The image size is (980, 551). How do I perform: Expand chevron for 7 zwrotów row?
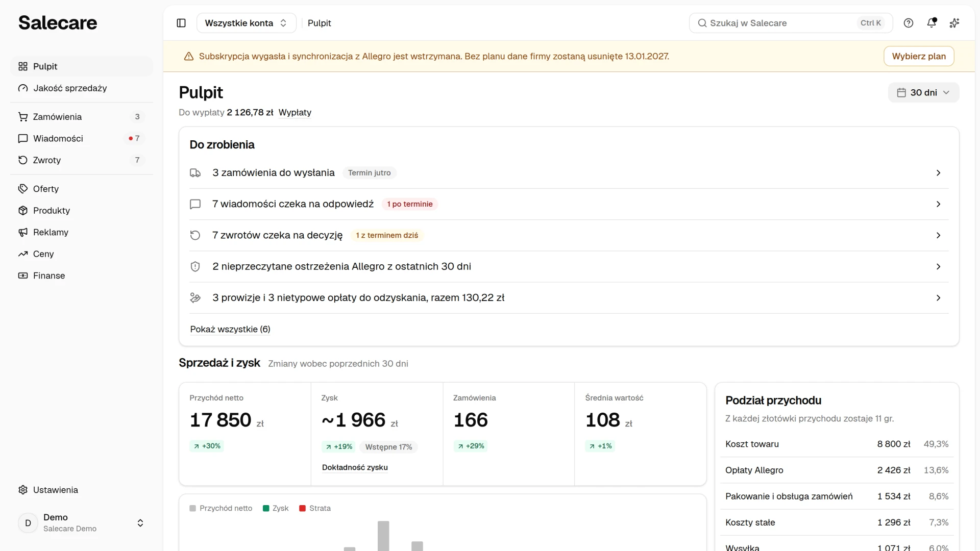(x=938, y=235)
